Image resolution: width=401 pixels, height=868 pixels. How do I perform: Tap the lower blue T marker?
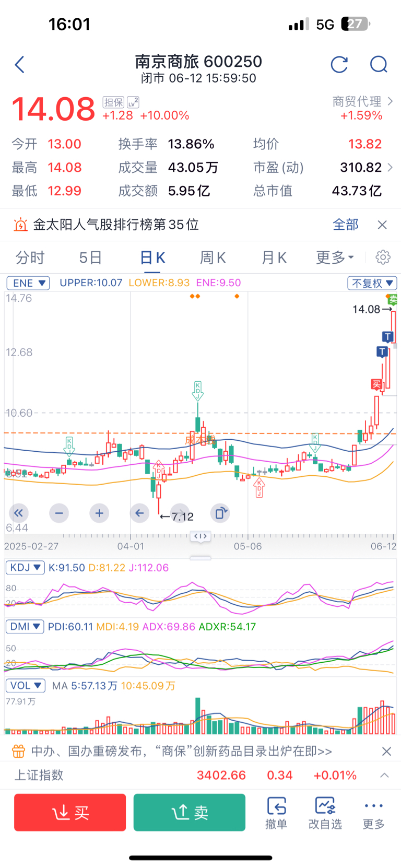(x=383, y=351)
